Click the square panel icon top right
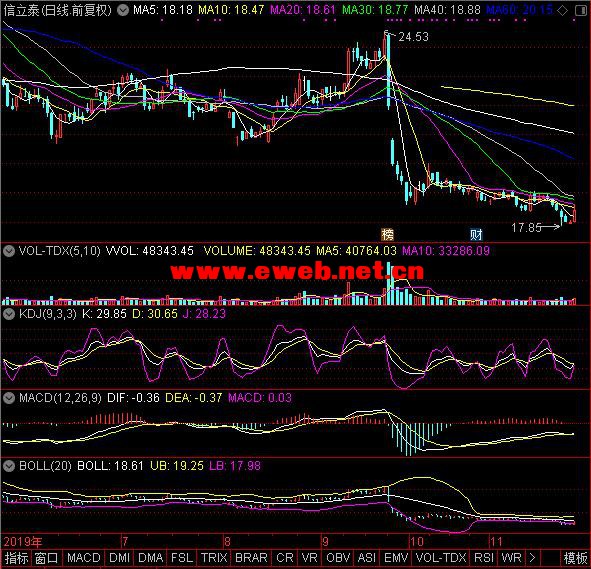Screen dimensions: 591x569 pyautogui.click(x=581, y=11)
